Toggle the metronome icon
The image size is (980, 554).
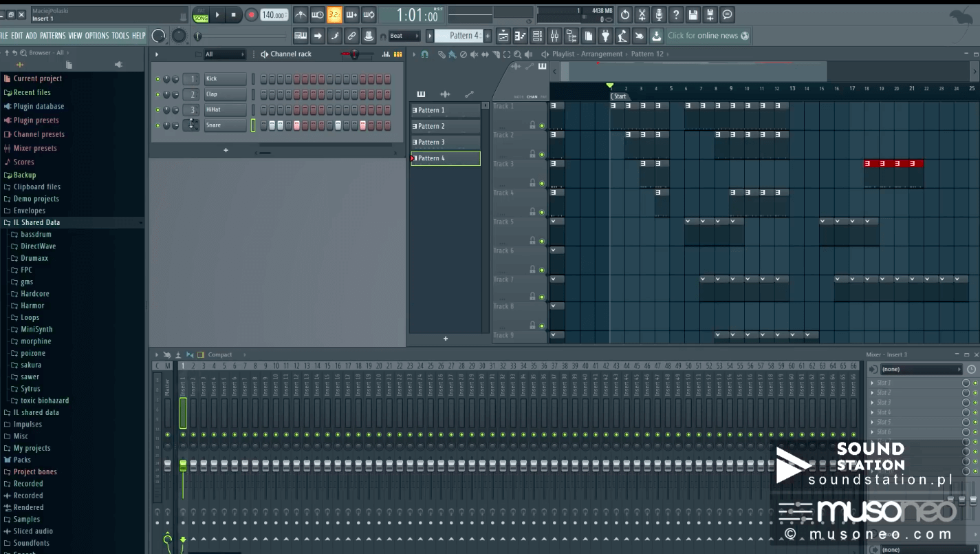tap(301, 14)
